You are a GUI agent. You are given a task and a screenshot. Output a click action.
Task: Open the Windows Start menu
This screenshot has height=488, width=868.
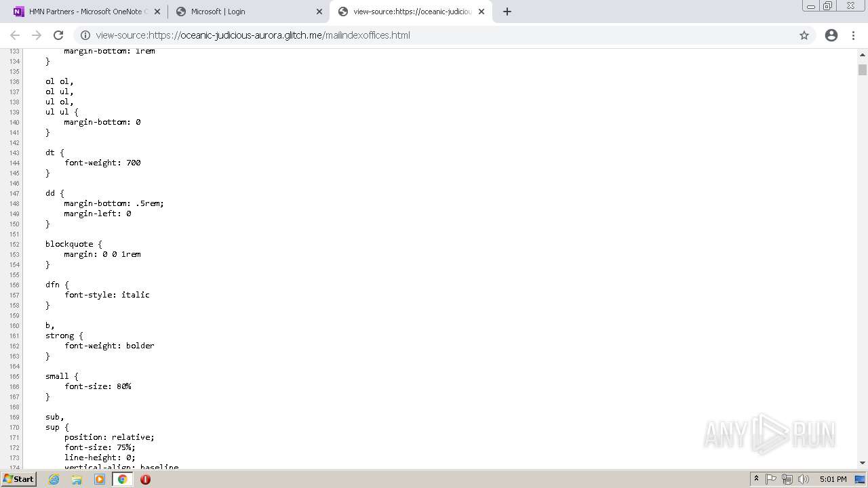click(18, 479)
